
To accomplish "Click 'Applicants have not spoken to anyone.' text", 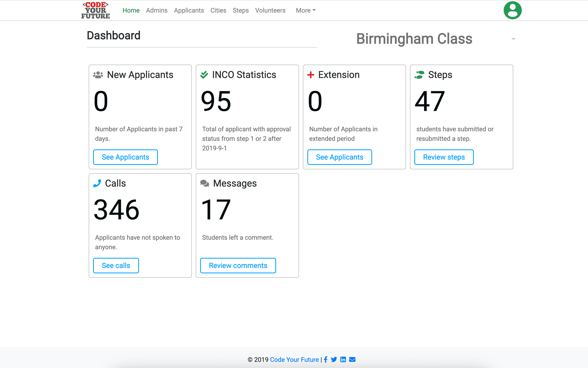I will pos(137,242).
